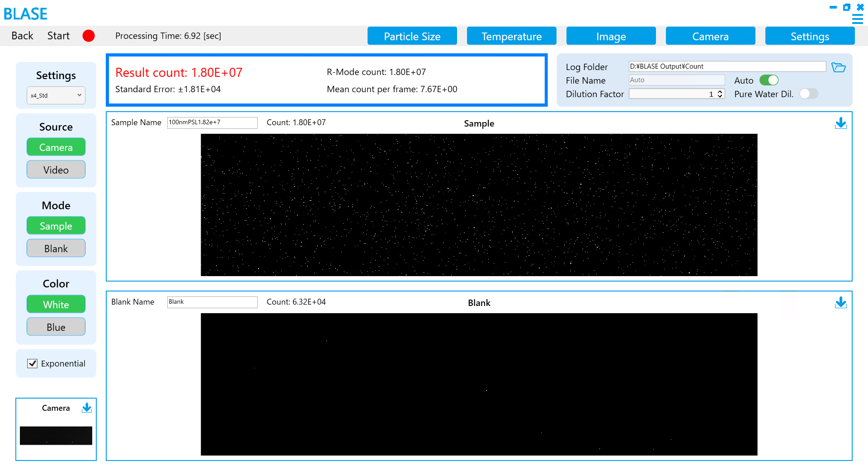
Task: Click the red record indicator button
Action: 89,36
